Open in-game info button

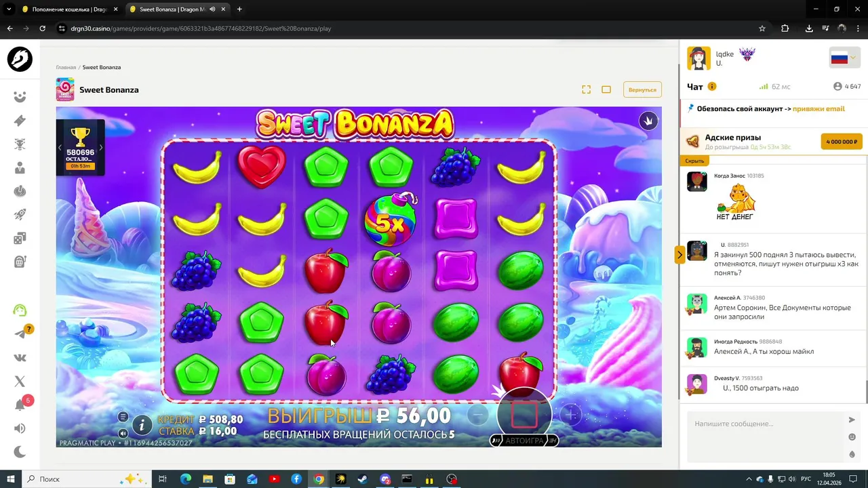(x=142, y=425)
